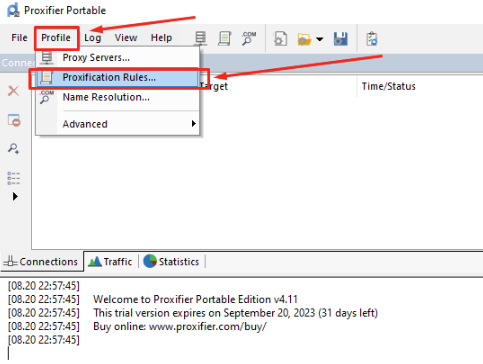
Task: Open the Help menu
Action: (x=161, y=38)
